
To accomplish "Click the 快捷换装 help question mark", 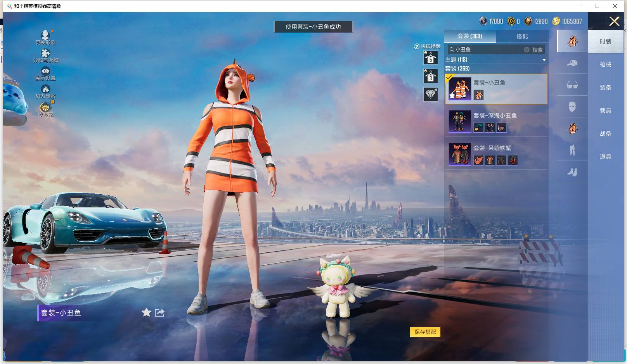I will point(417,46).
